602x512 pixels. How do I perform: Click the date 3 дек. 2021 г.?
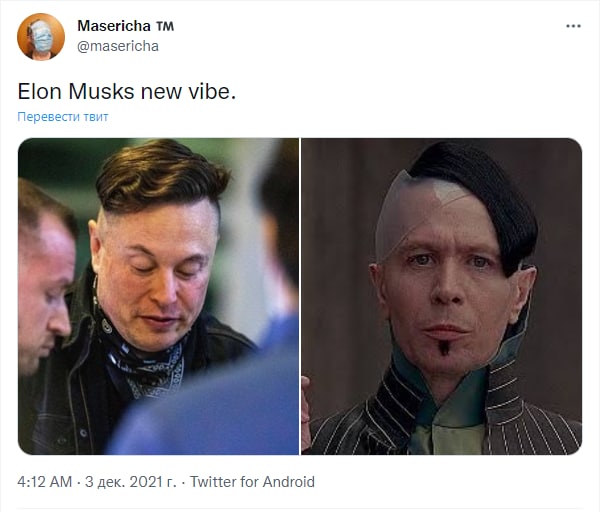click(131, 482)
